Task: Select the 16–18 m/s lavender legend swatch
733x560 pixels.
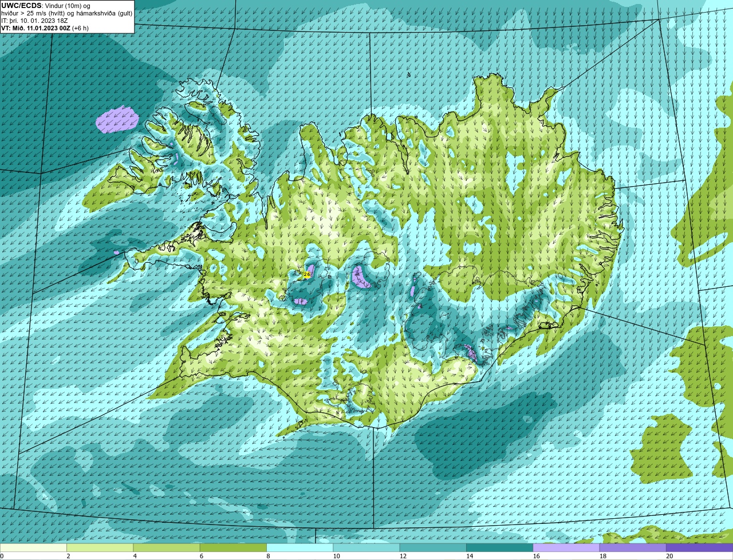Action: [566, 547]
